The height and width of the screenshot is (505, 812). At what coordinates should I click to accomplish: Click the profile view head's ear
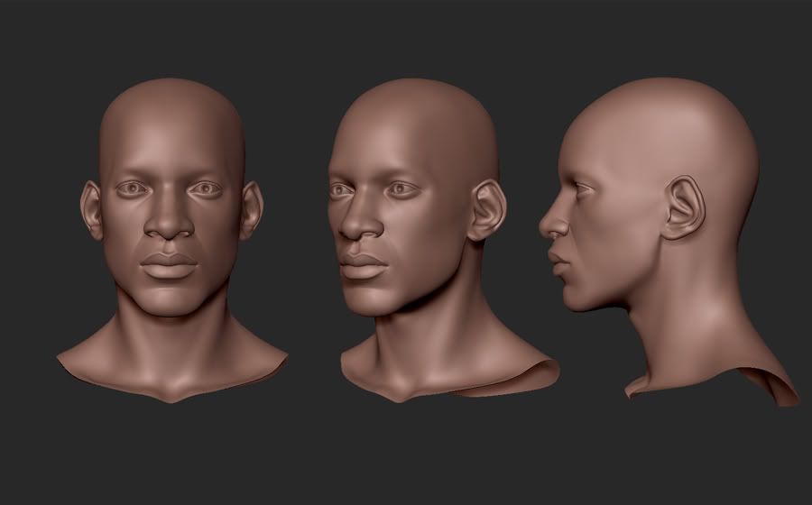pos(681,207)
